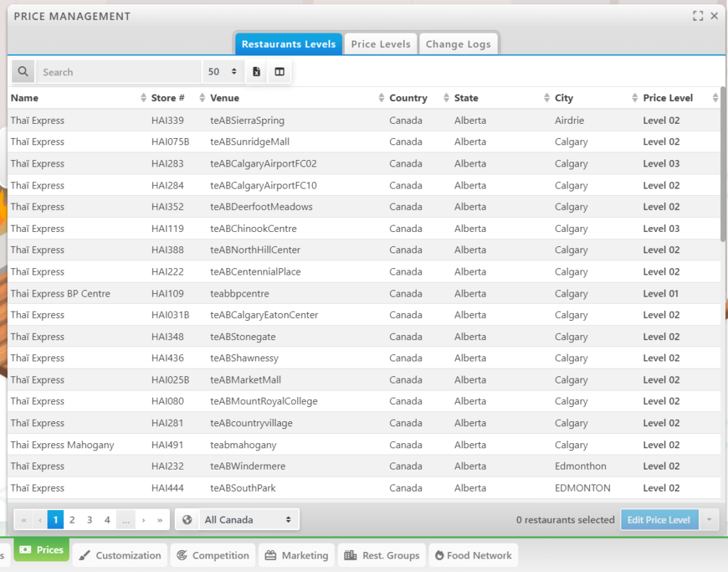Open Rest. Groups section

[381, 555]
